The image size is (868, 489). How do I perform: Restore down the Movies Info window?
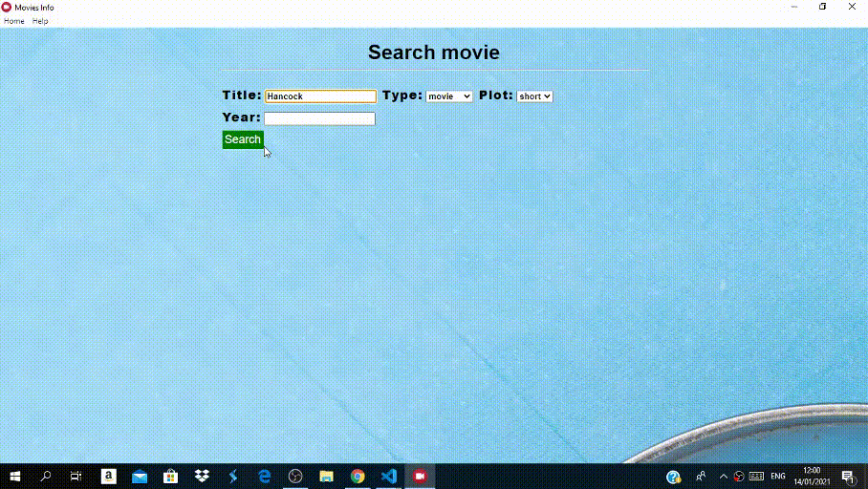coord(823,7)
